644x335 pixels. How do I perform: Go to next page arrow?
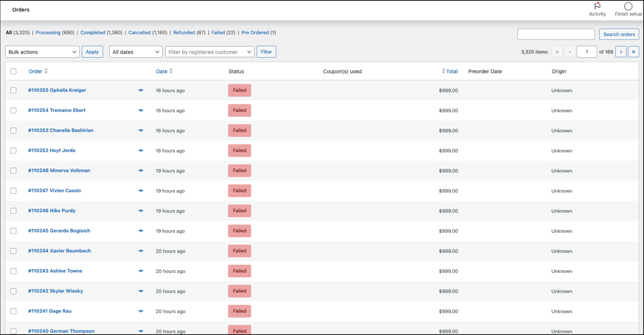[x=621, y=52]
